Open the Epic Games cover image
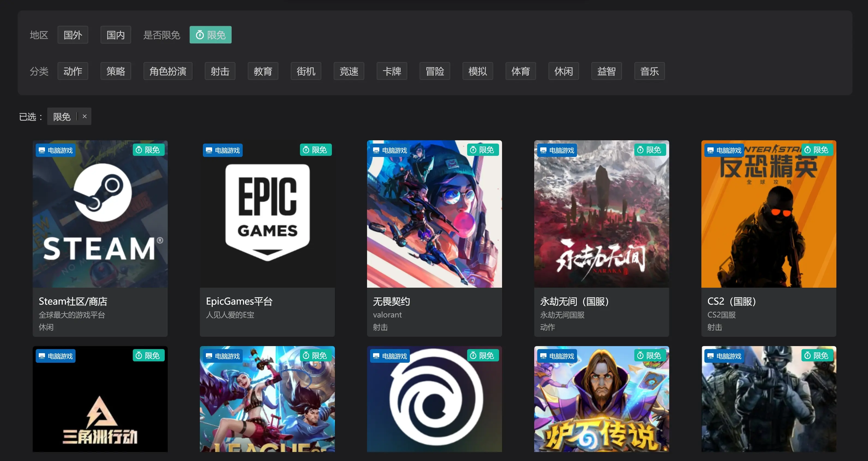Viewport: 868px width, 461px height. (x=267, y=214)
